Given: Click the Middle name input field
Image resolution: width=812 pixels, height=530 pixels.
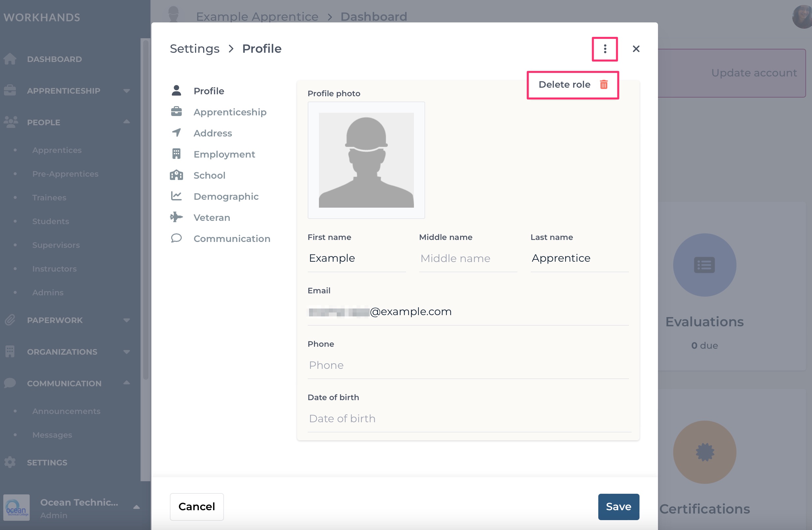Looking at the screenshot, I should coord(468,258).
